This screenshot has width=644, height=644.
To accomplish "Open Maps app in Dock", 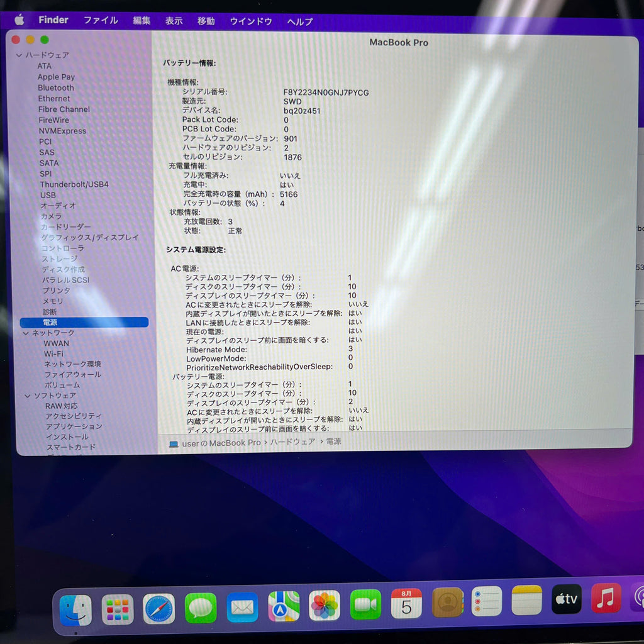I will (284, 606).
